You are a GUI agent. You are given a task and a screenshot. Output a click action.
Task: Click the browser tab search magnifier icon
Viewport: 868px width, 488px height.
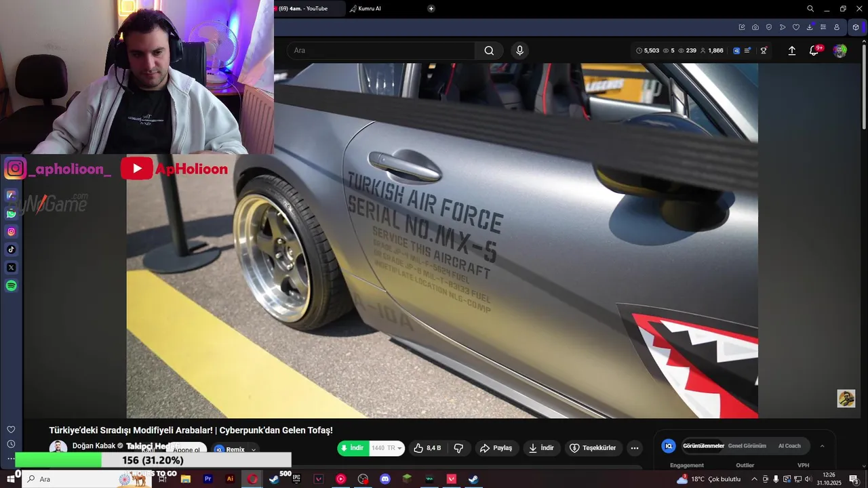click(810, 9)
